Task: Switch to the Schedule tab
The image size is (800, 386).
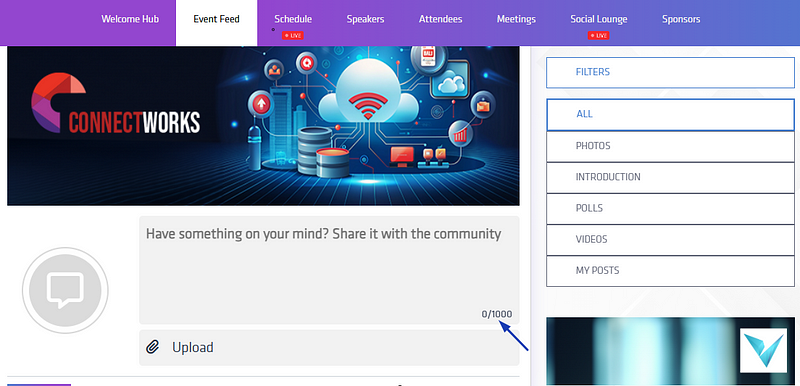Action: [293, 19]
